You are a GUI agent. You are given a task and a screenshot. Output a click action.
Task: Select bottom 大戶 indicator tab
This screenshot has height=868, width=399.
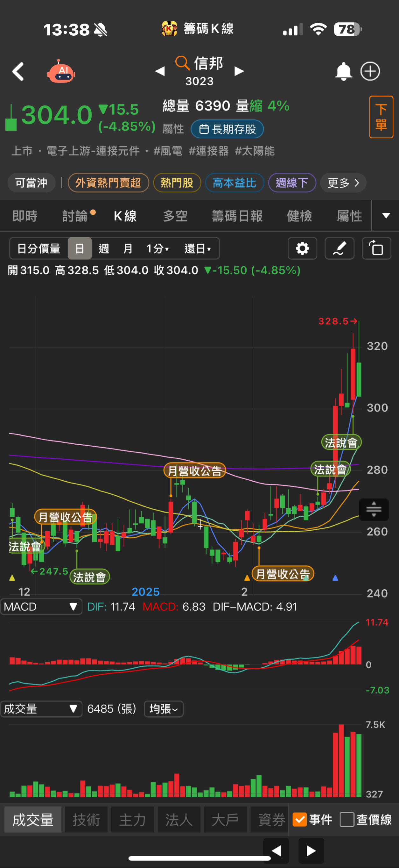[x=225, y=820]
